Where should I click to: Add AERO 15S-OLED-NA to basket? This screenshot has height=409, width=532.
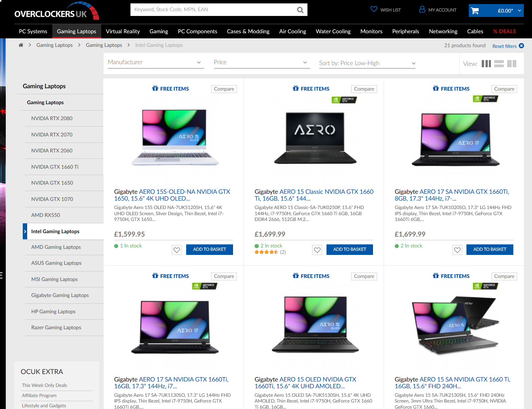pyautogui.click(x=209, y=249)
